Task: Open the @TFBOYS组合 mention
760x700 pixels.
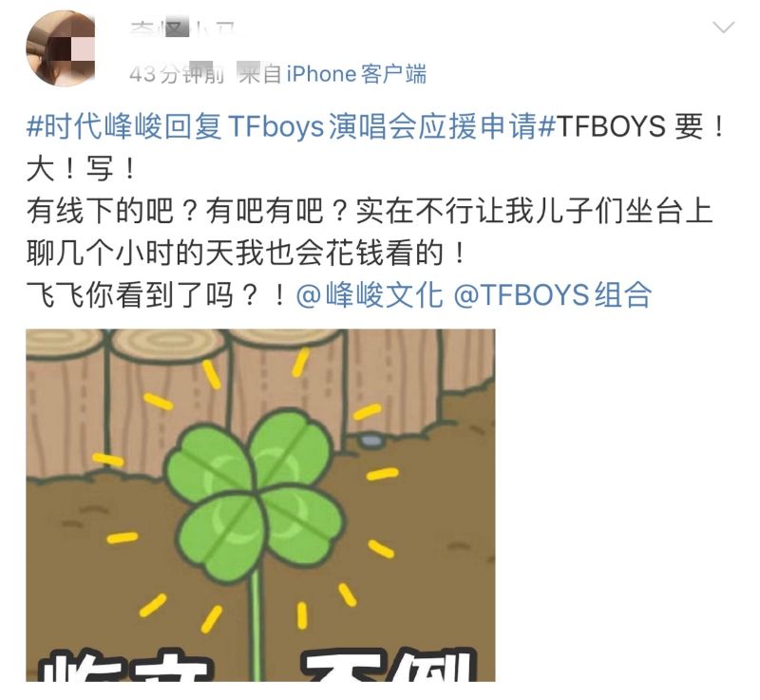Action: (553, 295)
